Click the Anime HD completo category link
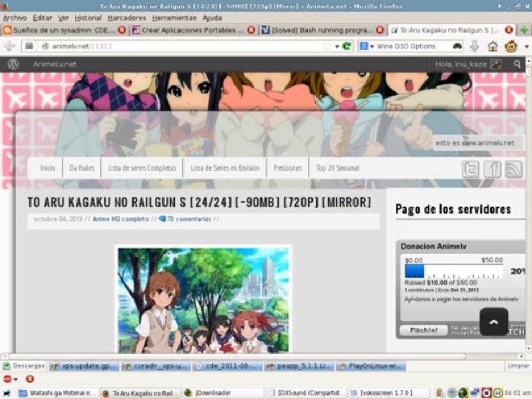 click(121, 219)
